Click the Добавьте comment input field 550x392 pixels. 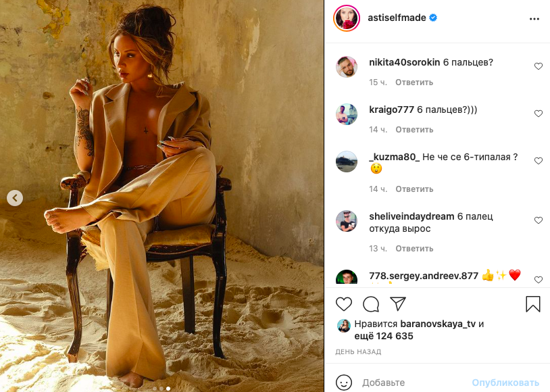(414, 383)
